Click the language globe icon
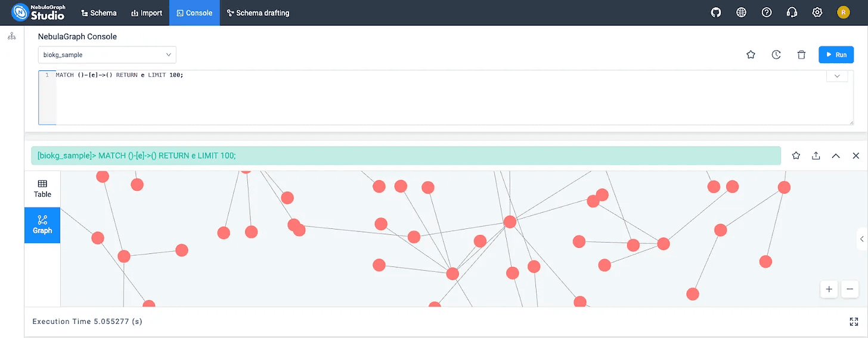 coord(742,13)
